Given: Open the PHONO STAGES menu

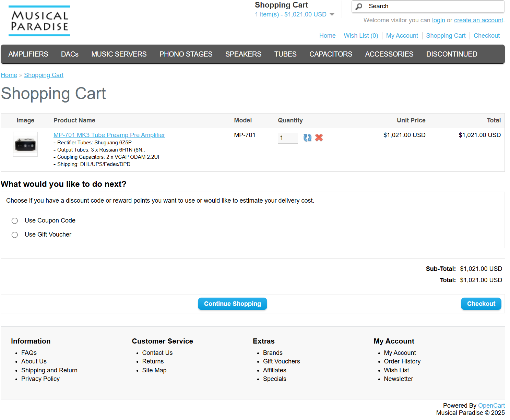Looking at the screenshot, I should point(186,54).
